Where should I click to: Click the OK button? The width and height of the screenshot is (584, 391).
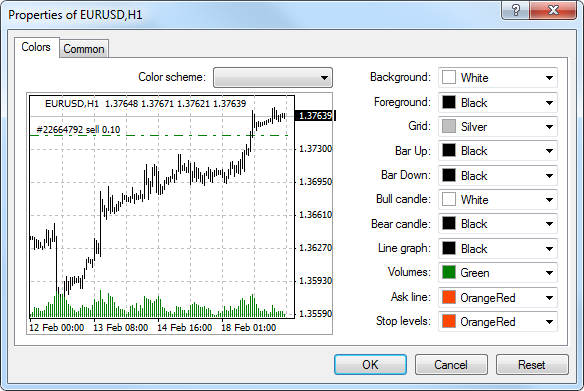pos(370,365)
